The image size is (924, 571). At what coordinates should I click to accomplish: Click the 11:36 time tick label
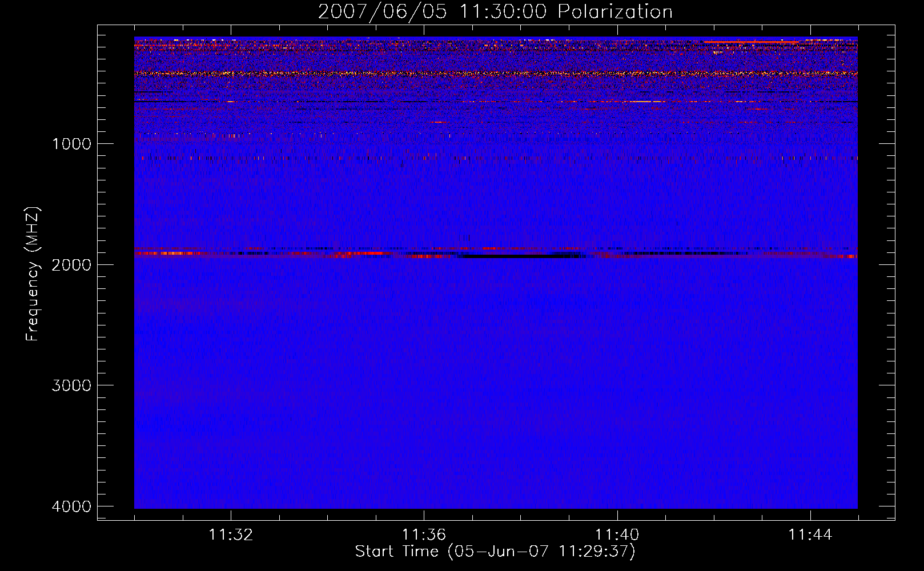click(x=424, y=534)
